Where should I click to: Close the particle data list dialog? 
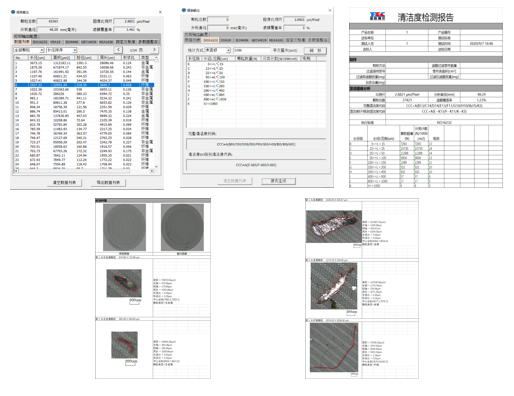160,12
